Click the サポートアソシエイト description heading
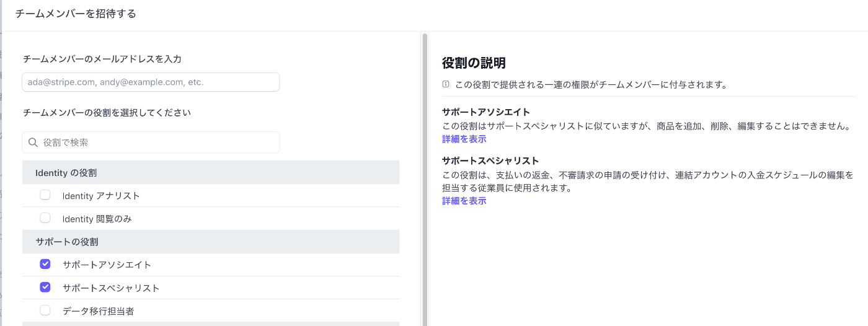The height and width of the screenshot is (326, 868). 486,112
